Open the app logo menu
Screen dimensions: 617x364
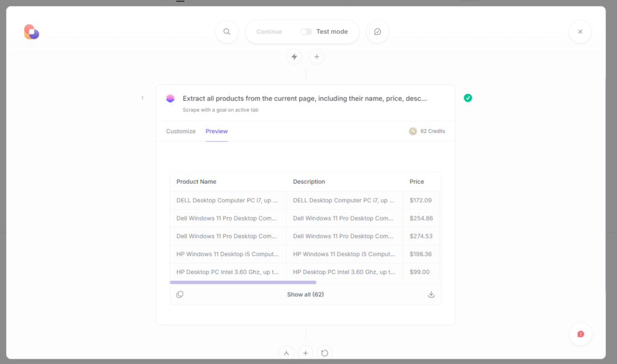pos(31,31)
